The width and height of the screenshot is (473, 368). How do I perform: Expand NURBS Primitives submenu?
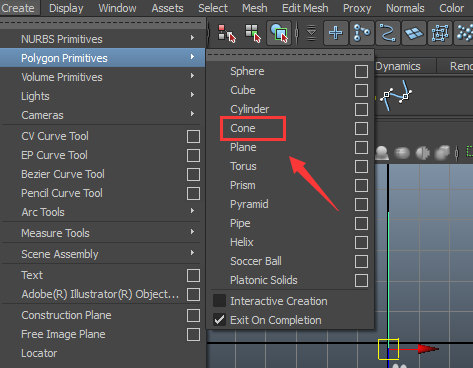(102, 39)
